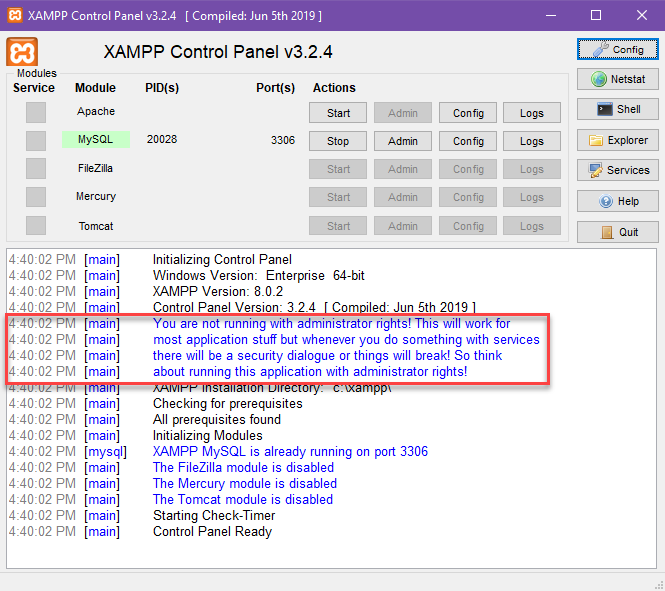Click log line 'The Tomcat module is disabled'
The image size is (665, 591).
(x=243, y=499)
